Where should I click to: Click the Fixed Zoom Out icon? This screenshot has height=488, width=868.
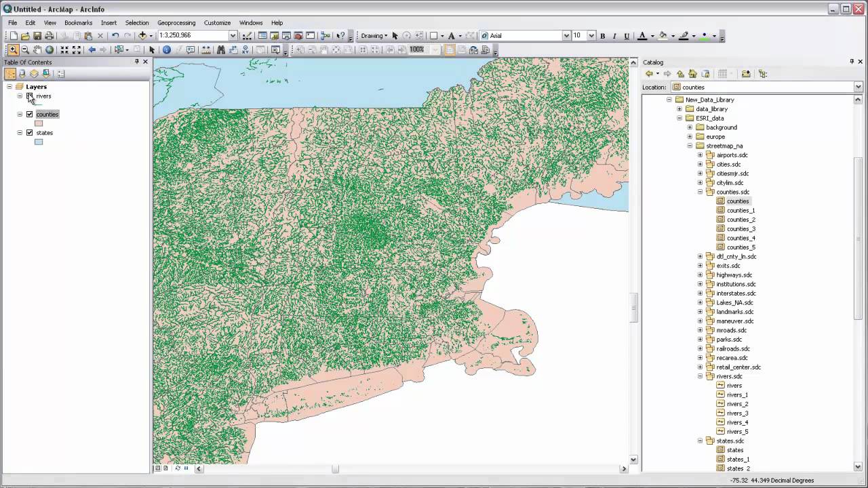[76, 49]
